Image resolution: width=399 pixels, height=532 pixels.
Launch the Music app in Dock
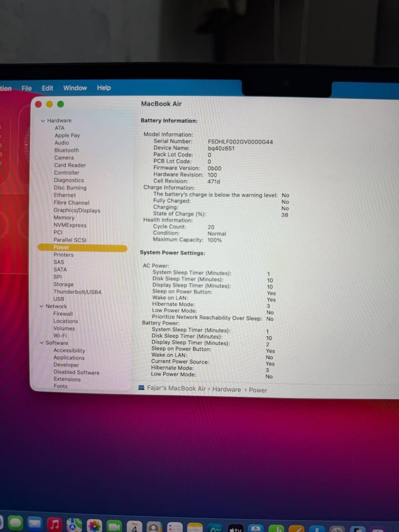(54, 524)
